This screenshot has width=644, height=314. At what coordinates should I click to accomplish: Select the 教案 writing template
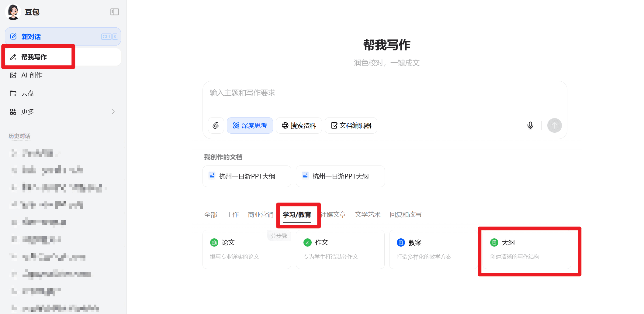point(433,249)
